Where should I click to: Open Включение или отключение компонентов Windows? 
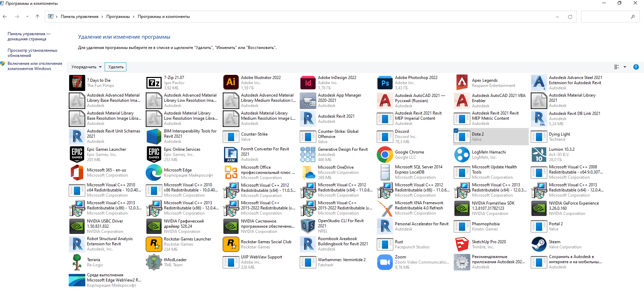35,66
